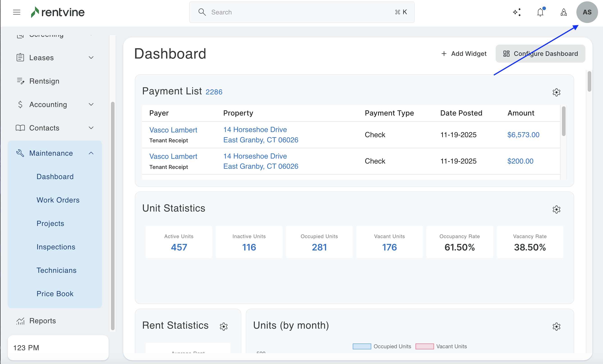The image size is (603, 364).
Task: Click the Add Widget button
Action: click(463, 54)
